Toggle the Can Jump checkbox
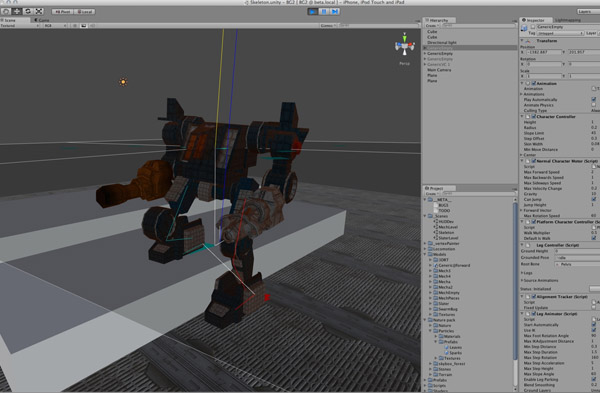The width and height of the screenshot is (600, 393). click(x=593, y=199)
